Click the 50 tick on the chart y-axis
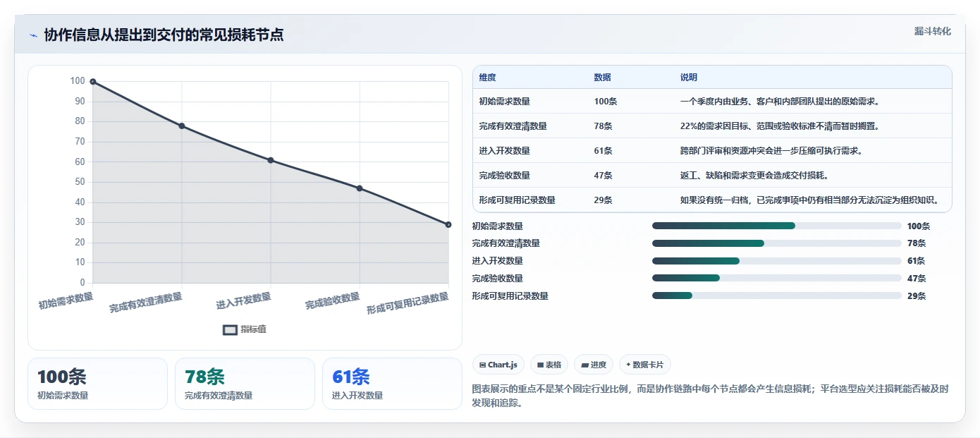980x438 pixels. pos(79,182)
